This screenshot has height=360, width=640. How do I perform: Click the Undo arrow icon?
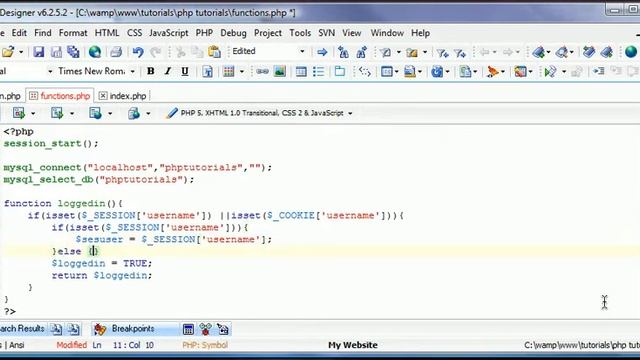pos(138,52)
